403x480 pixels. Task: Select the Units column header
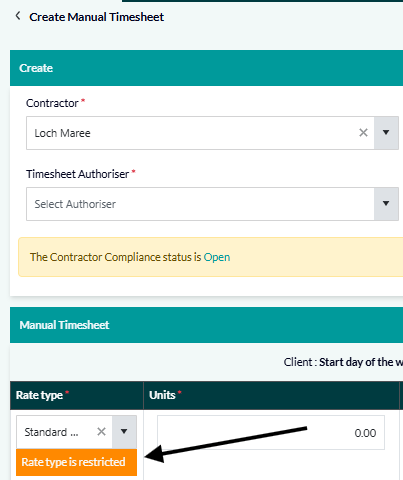point(271,395)
